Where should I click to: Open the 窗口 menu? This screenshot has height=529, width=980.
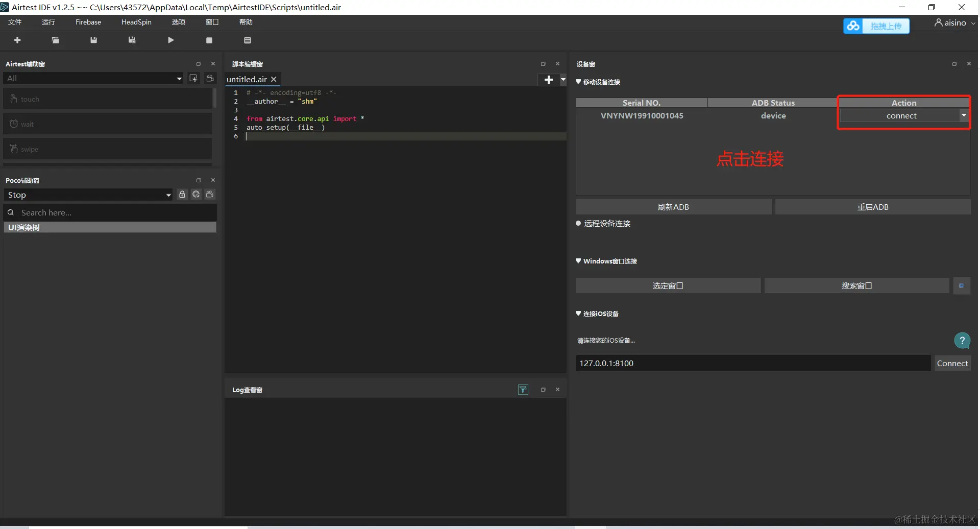click(212, 22)
